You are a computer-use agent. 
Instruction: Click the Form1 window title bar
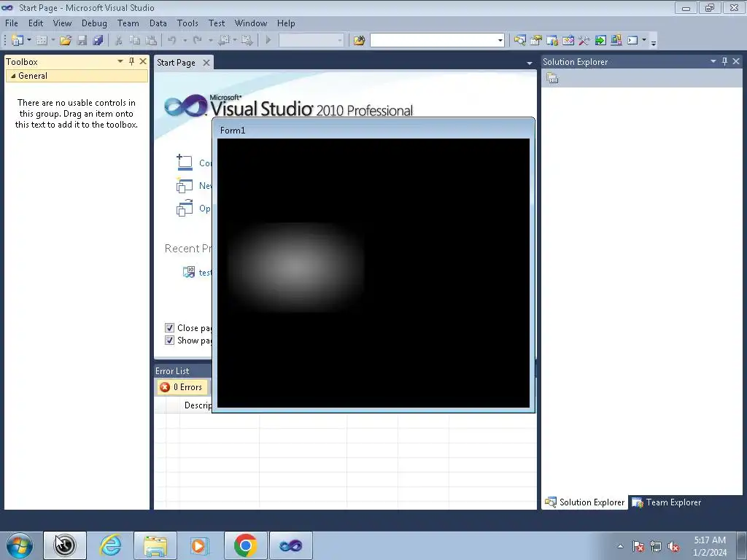[x=373, y=130]
